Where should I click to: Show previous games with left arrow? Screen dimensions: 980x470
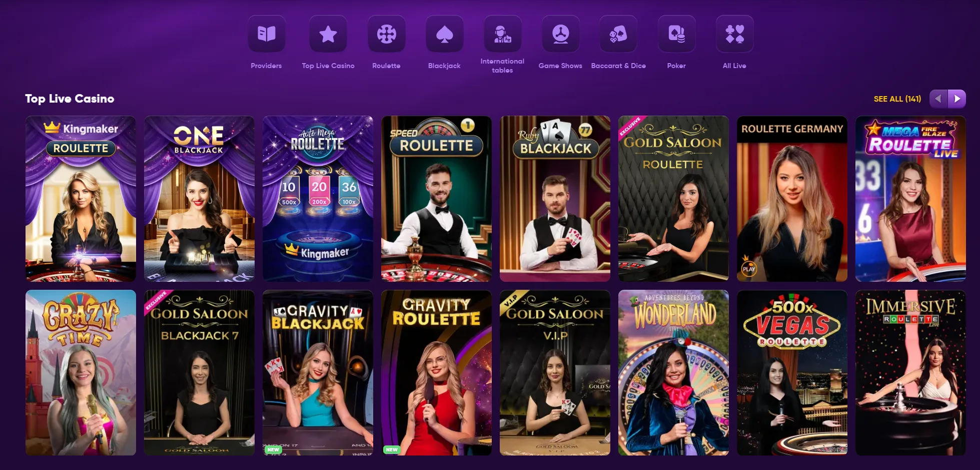coord(938,99)
